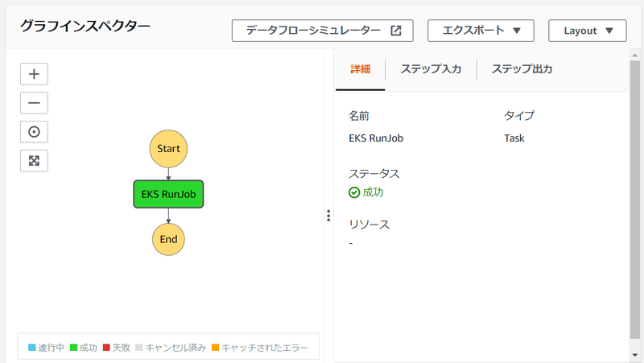The width and height of the screenshot is (644, 363).
Task: Click the fullscreen expand icon
Action: (x=34, y=160)
